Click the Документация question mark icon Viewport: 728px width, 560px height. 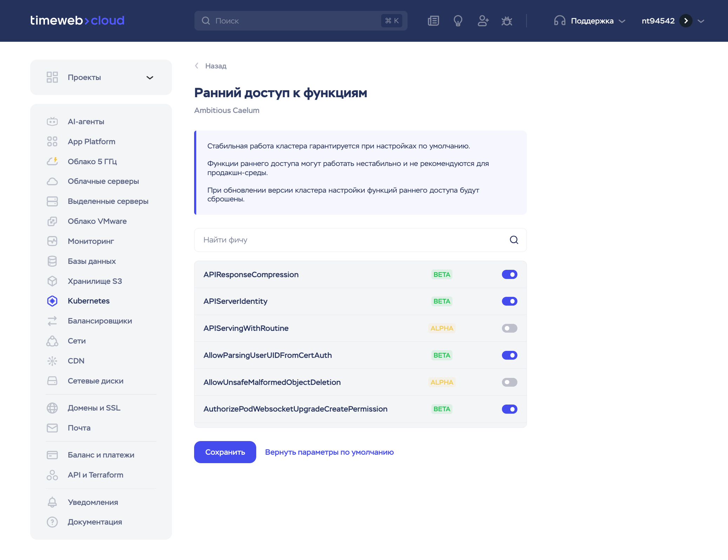pos(52,522)
